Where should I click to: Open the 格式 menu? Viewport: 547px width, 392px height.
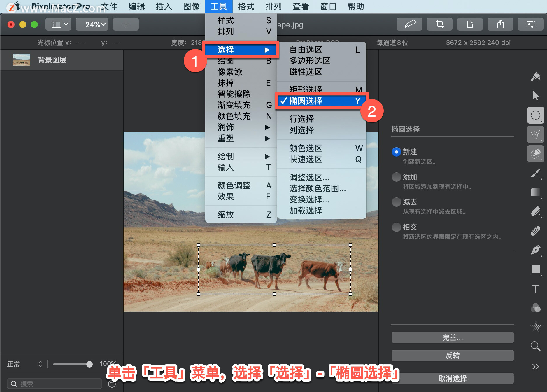246,6
